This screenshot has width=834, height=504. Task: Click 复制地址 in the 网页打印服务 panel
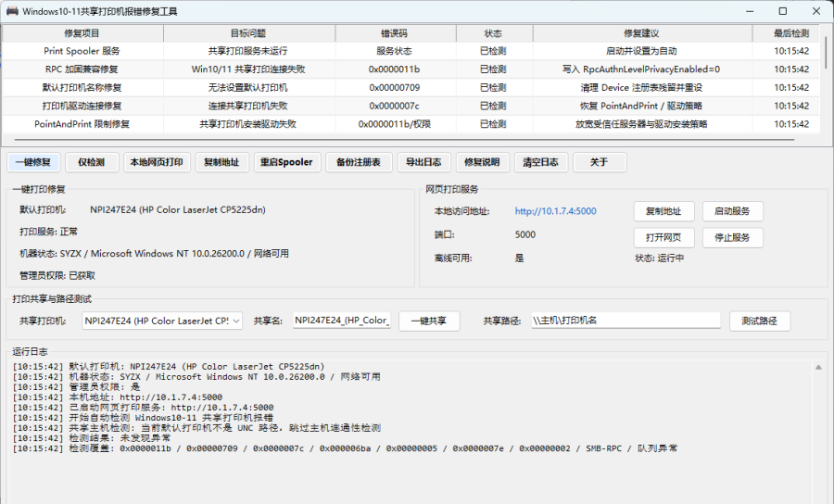click(663, 211)
